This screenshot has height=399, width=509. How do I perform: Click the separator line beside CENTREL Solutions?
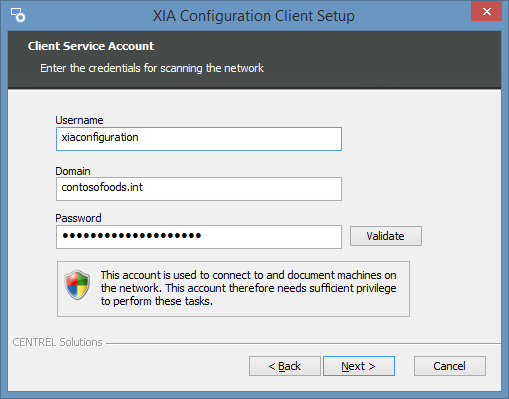point(303,343)
